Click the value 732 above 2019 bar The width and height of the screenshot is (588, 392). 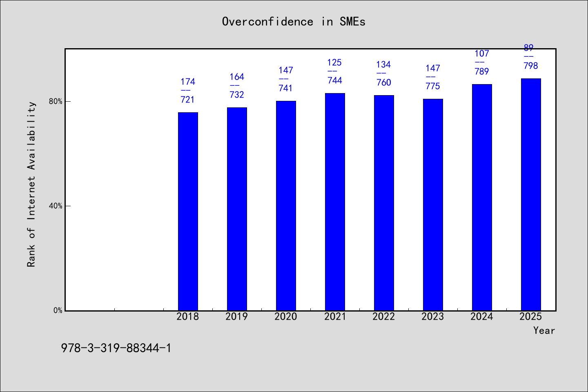[x=237, y=95]
